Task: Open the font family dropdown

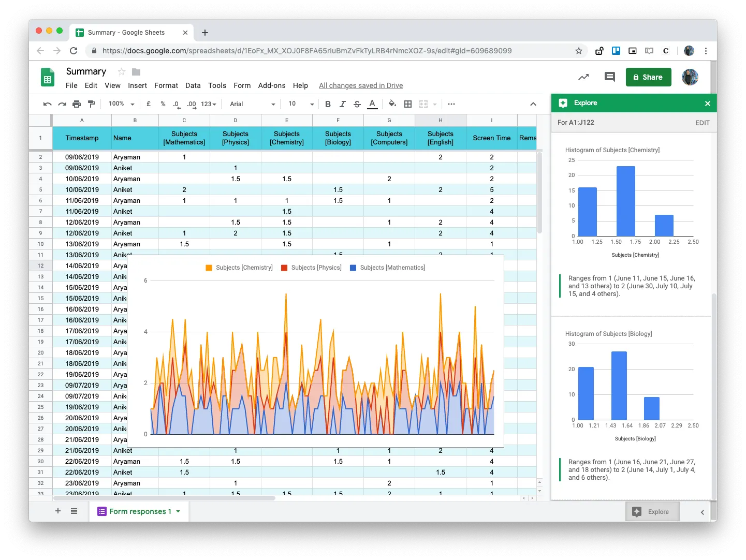Action: pos(251,104)
